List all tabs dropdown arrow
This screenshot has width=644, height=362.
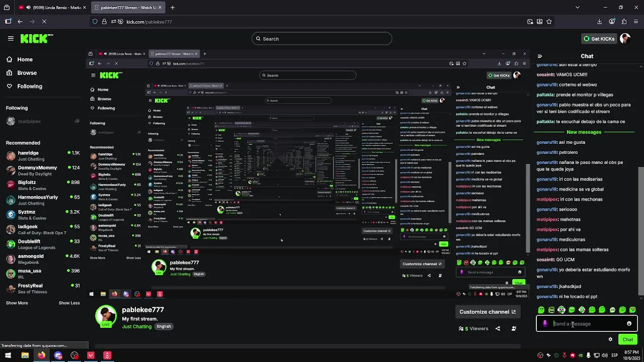tap(577, 8)
